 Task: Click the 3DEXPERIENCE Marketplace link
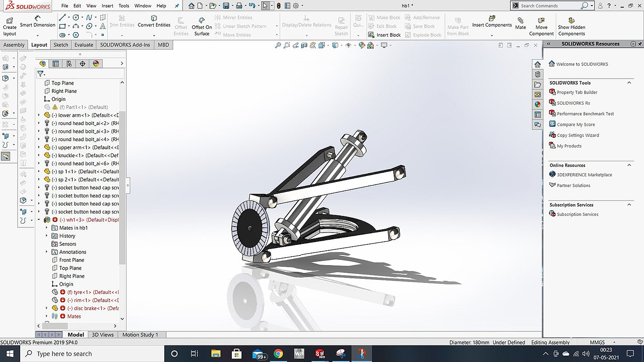tap(584, 175)
